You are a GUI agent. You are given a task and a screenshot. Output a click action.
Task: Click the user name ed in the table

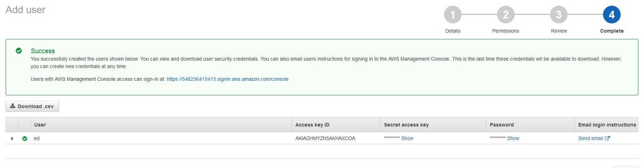click(37, 138)
